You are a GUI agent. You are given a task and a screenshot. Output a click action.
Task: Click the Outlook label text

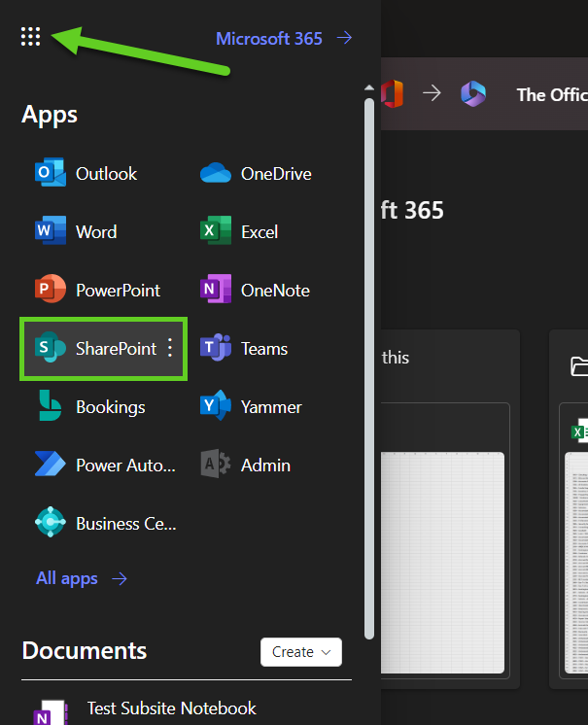[106, 174]
